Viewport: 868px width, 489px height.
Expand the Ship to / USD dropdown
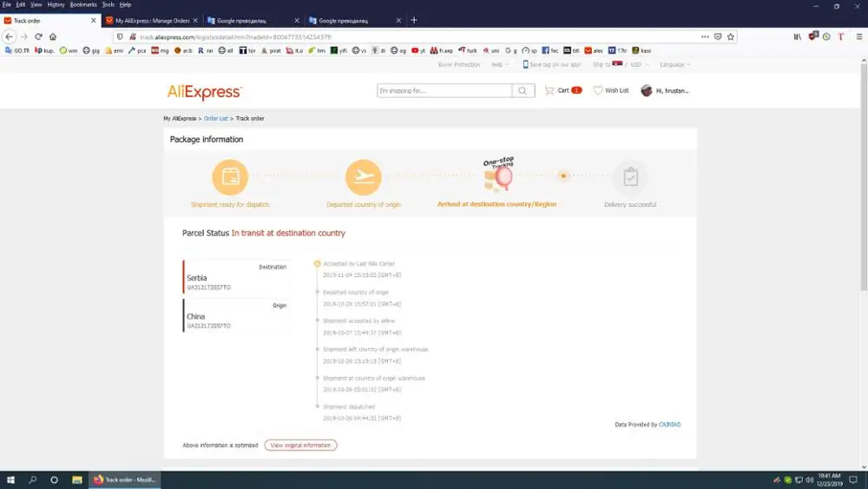coord(621,65)
